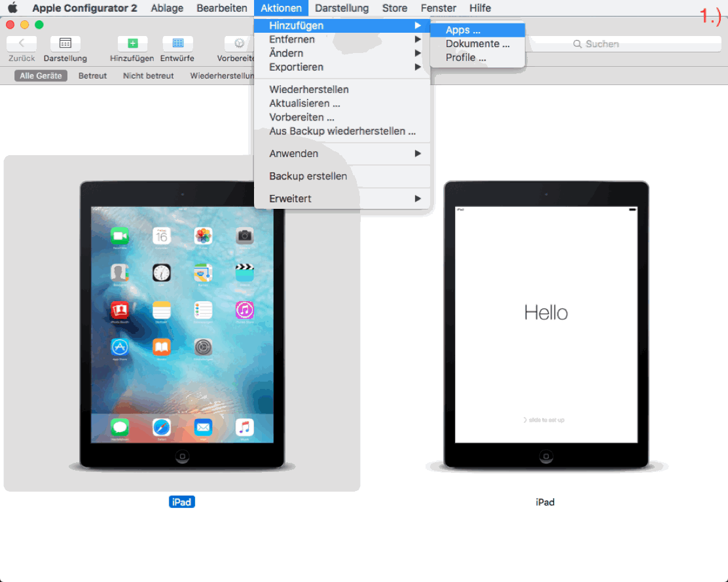Close the open Aktionen menu bar item
This screenshot has height=582, width=728.
(281, 8)
